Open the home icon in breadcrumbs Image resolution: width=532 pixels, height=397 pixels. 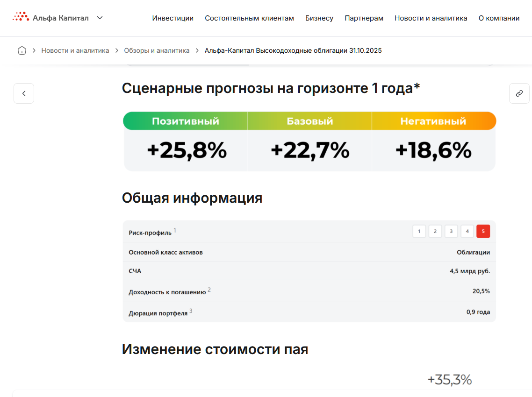tap(22, 50)
